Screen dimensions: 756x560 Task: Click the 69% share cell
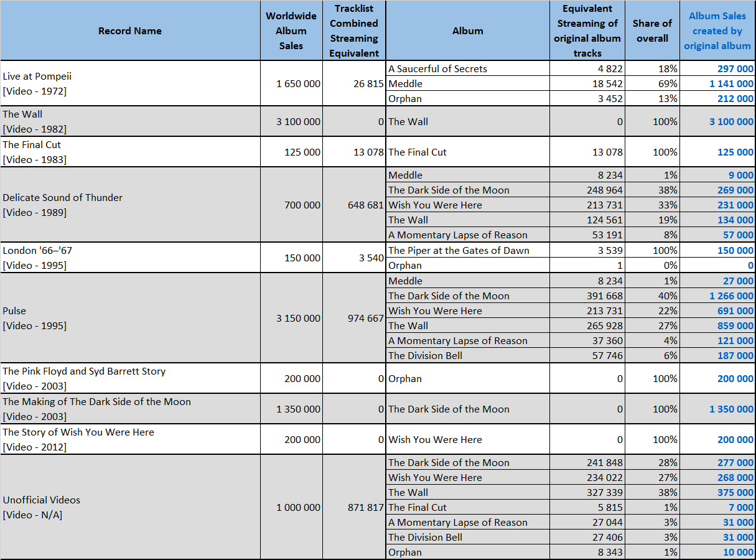click(652, 83)
